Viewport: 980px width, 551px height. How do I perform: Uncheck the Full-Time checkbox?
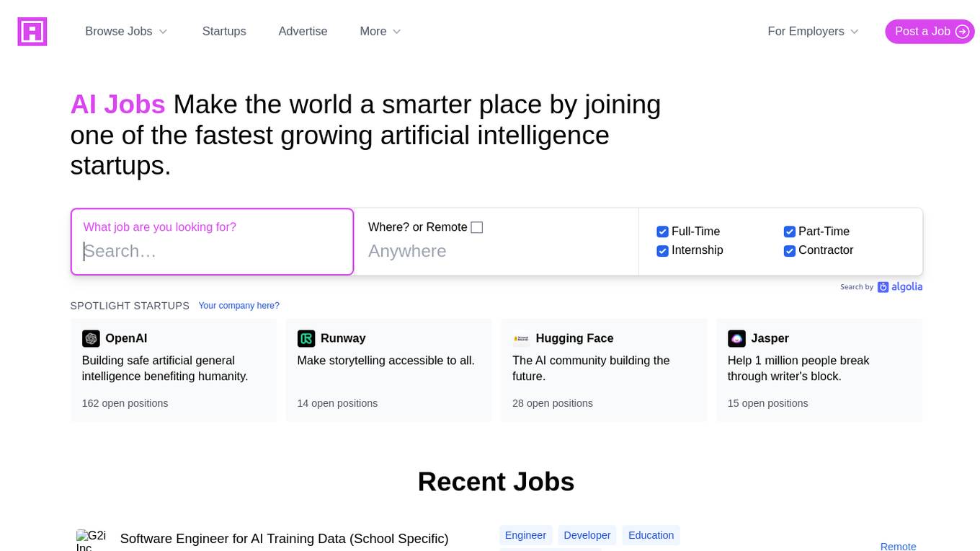[662, 232]
